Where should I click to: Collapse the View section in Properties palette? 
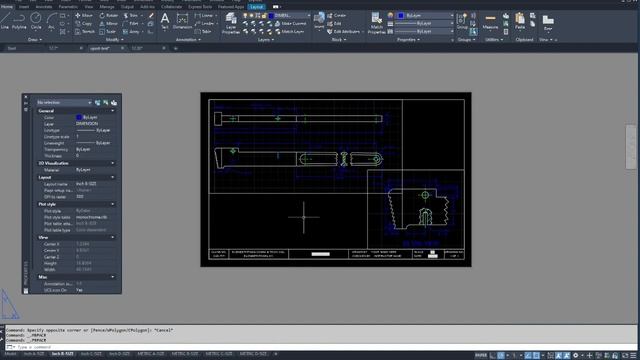113,238
